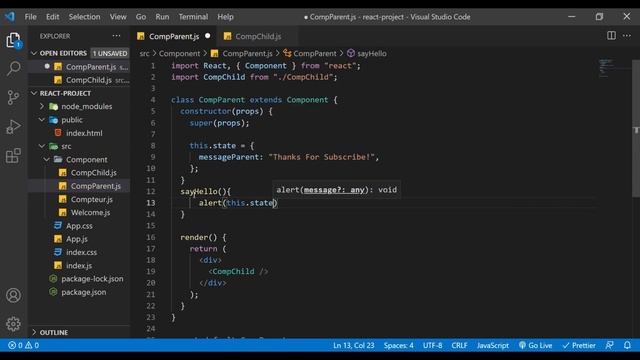Open the Help menu
Viewport: 640px width, 360px height.
(225, 17)
